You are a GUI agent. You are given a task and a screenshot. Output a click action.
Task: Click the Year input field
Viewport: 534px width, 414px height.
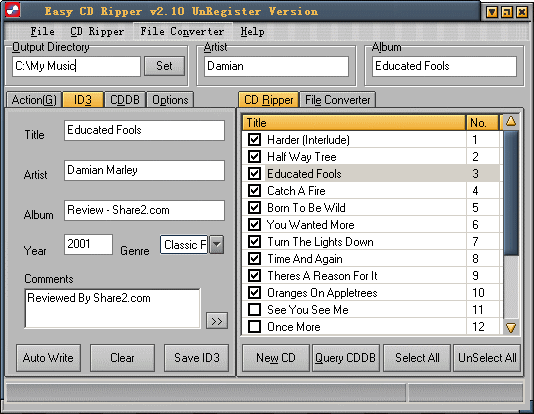point(88,244)
